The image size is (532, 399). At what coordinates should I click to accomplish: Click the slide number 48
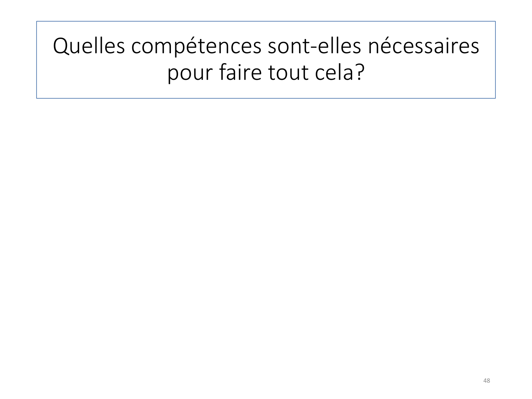[487, 381]
